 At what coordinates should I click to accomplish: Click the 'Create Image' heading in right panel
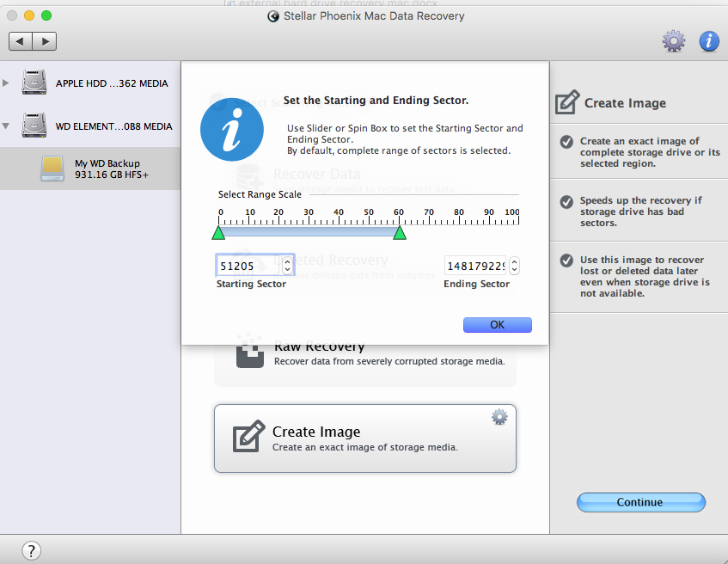click(x=625, y=103)
